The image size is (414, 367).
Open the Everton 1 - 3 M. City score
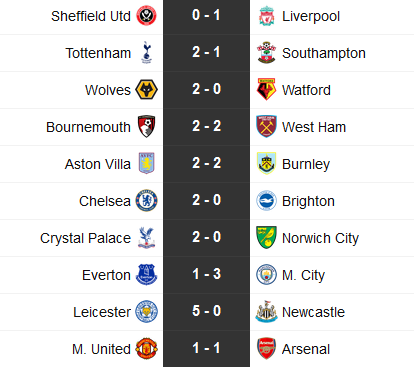[206, 274]
